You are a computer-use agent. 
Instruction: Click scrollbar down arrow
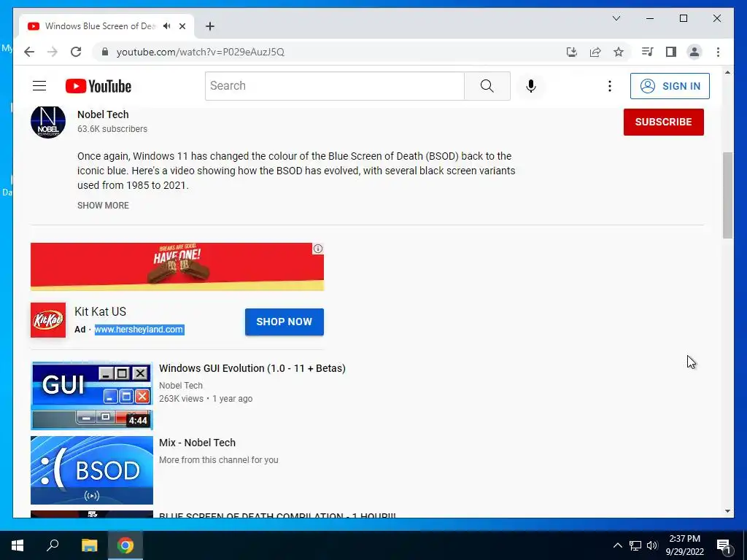pos(727,511)
